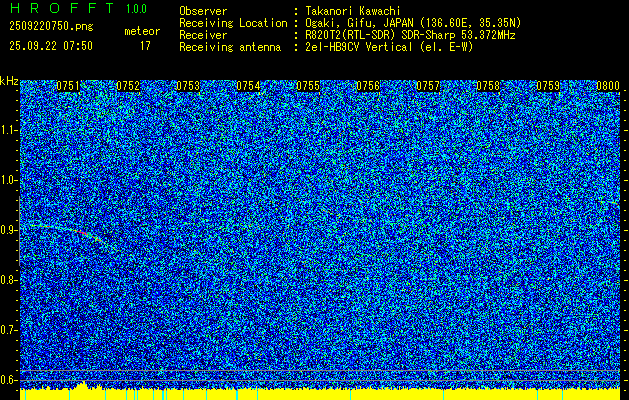The image size is (629, 400).
Task: Click the version number 1.0.0
Action: point(136,9)
